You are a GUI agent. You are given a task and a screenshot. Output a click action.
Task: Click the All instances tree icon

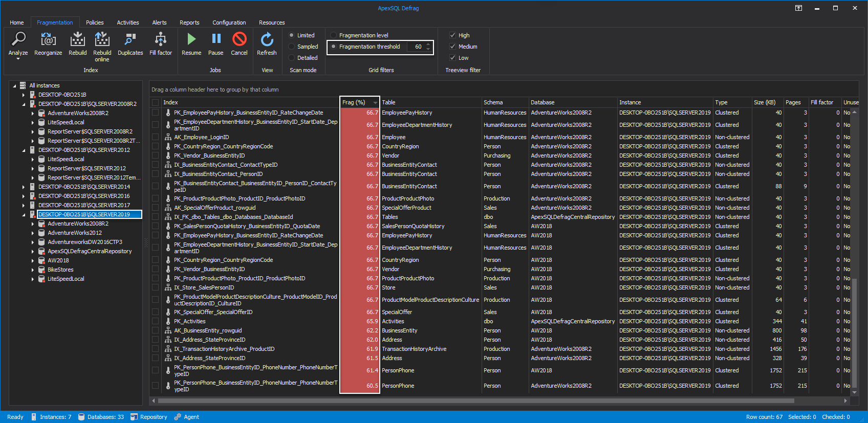pyautogui.click(x=23, y=85)
